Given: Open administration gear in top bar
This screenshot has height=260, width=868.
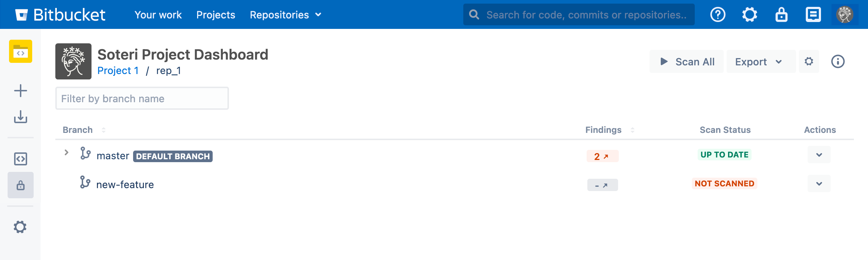Looking at the screenshot, I should (749, 15).
